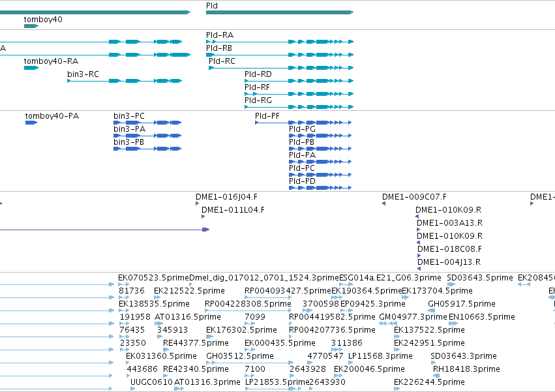The height and width of the screenshot is (392, 555).
Task: Click the tomboy40-PA protein feature
Action: (x=31, y=123)
